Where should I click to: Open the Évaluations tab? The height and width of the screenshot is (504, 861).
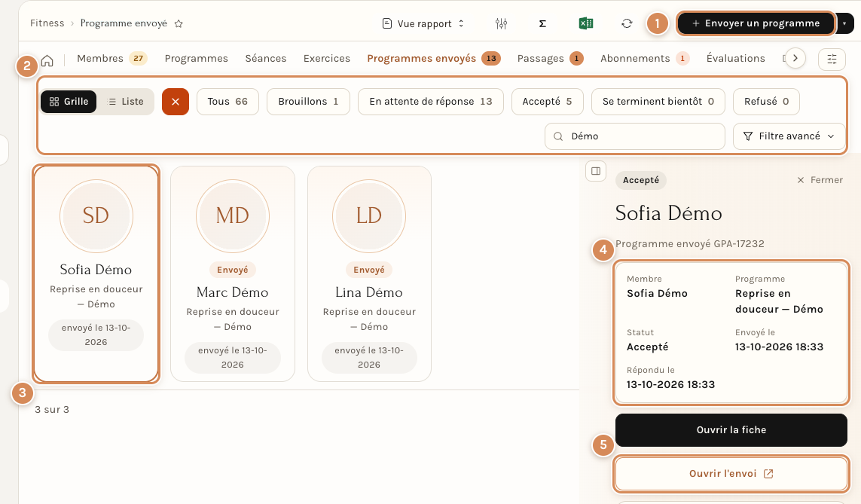(x=735, y=58)
